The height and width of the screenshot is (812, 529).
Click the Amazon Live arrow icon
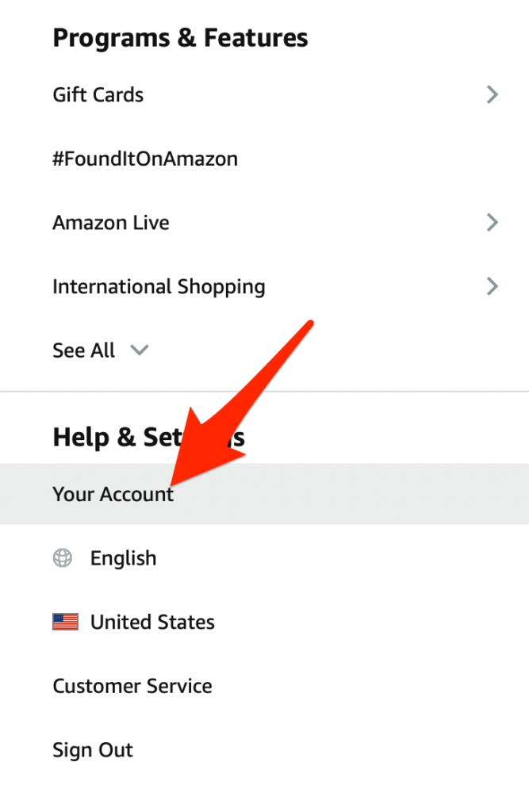tap(493, 223)
